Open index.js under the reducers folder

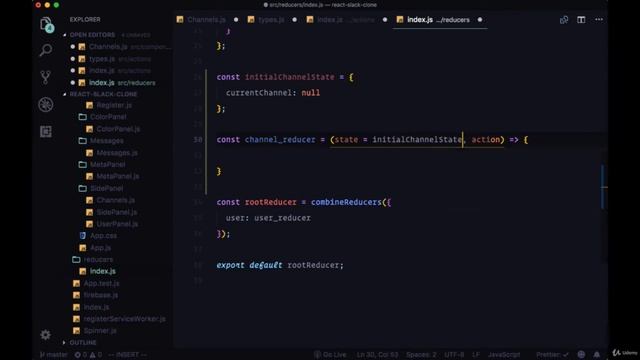[102, 271]
